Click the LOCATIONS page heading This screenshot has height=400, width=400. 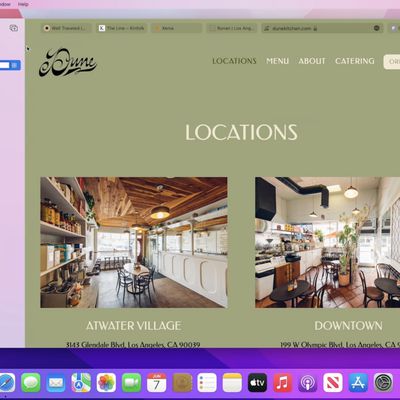click(241, 132)
